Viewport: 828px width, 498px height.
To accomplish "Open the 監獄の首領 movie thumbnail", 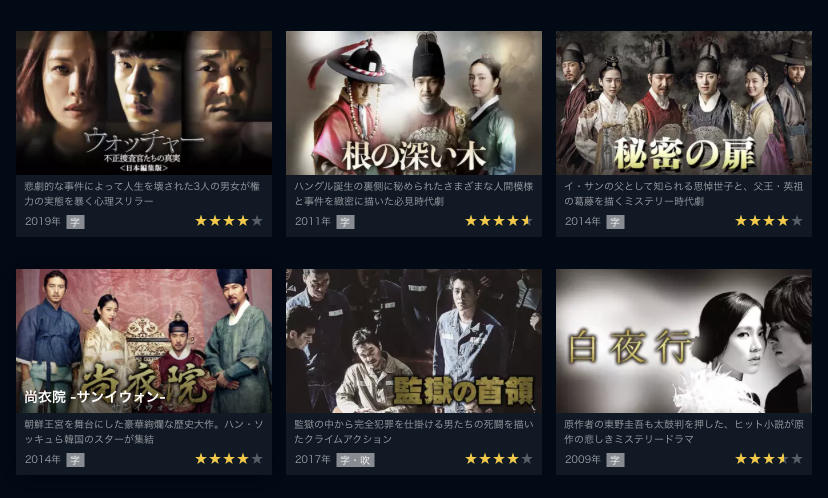I will tap(413, 341).
